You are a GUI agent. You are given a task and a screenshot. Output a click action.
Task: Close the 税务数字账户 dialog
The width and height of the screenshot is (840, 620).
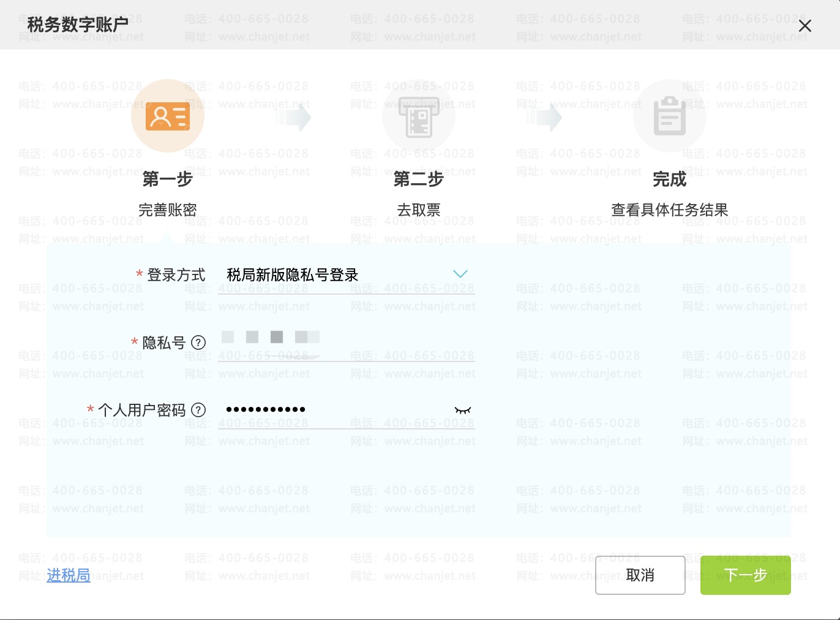pos(805,26)
